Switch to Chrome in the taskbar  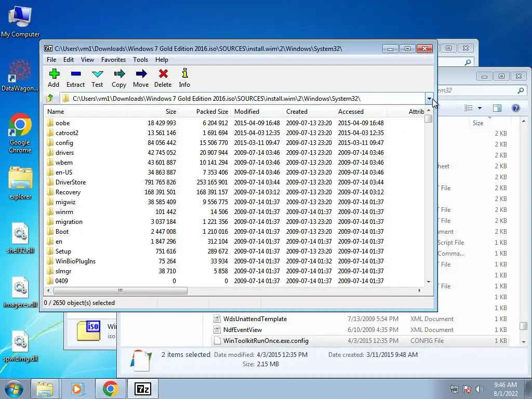pyautogui.click(x=110, y=389)
